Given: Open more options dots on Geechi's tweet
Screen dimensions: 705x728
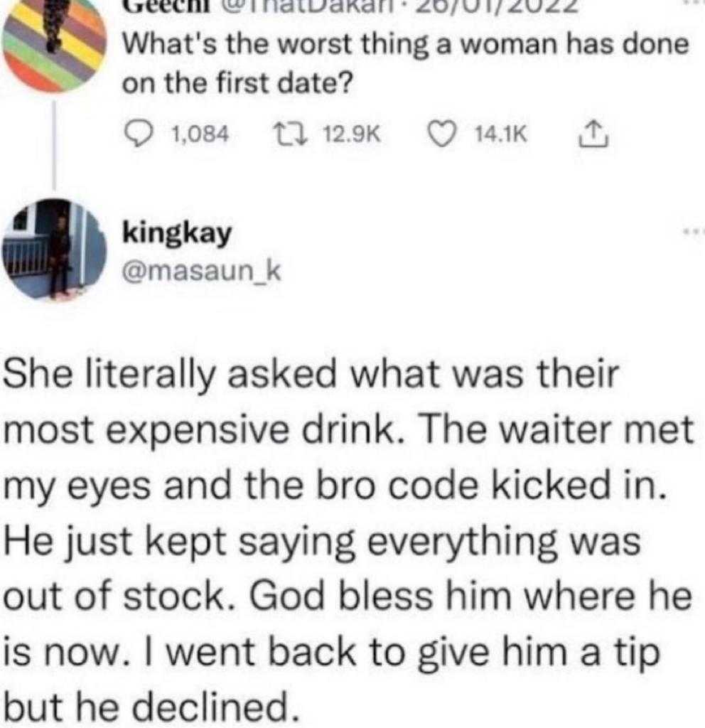Looking at the screenshot, I should click(x=695, y=3).
